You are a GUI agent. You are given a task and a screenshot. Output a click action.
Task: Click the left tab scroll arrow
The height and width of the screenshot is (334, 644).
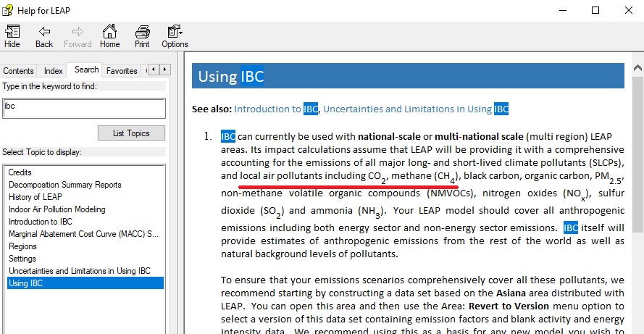154,70
